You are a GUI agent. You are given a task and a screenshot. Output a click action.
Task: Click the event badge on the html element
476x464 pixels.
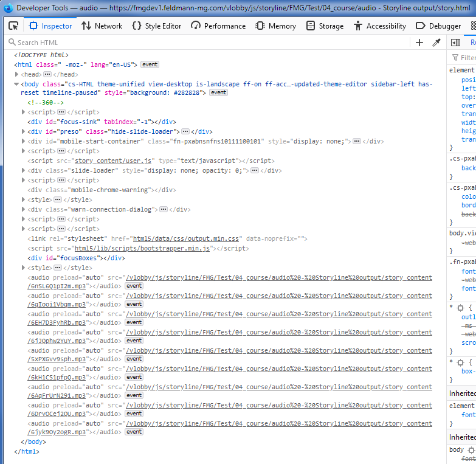tap(150, 64)
